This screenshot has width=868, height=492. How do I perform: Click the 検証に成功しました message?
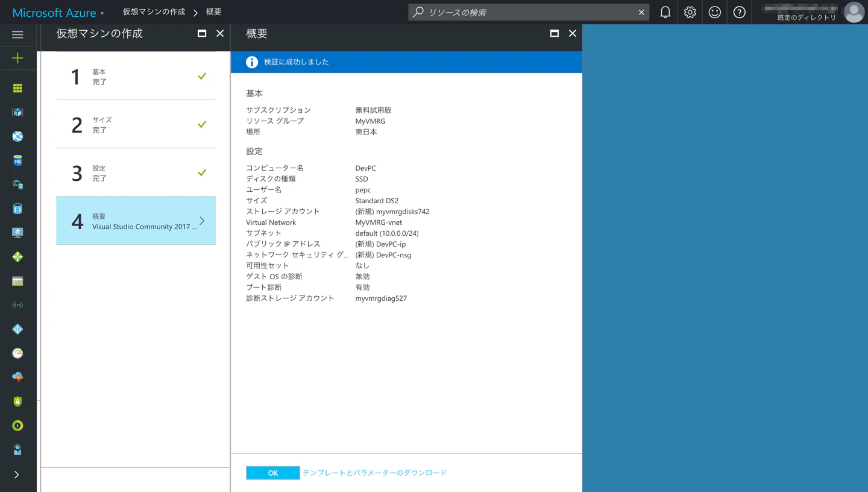pos(297,62)
